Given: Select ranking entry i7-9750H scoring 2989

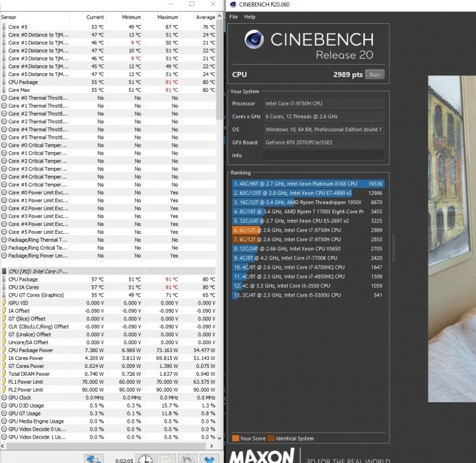Looking at the screenshot, I should [308, 230].
